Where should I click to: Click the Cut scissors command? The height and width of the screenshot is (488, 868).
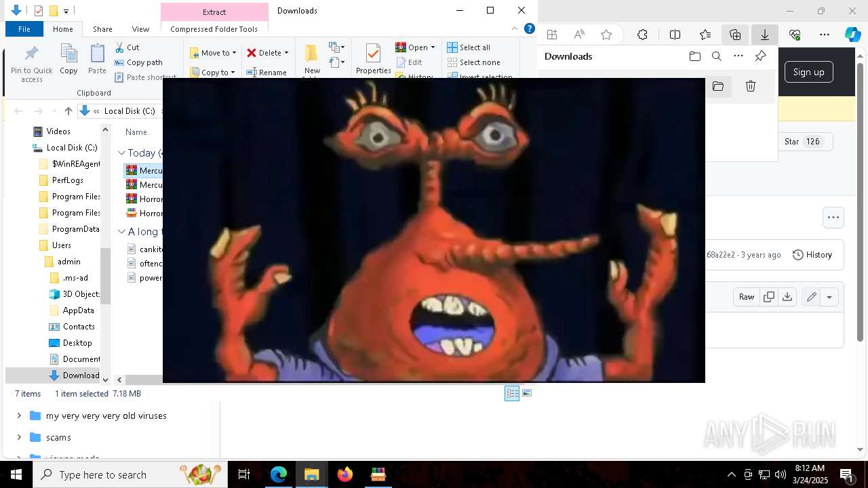tap(127, 47)
